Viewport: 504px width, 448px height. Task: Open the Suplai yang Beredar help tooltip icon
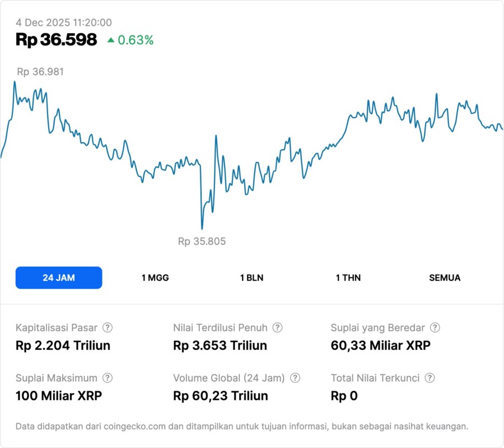[x=435, y=328]
